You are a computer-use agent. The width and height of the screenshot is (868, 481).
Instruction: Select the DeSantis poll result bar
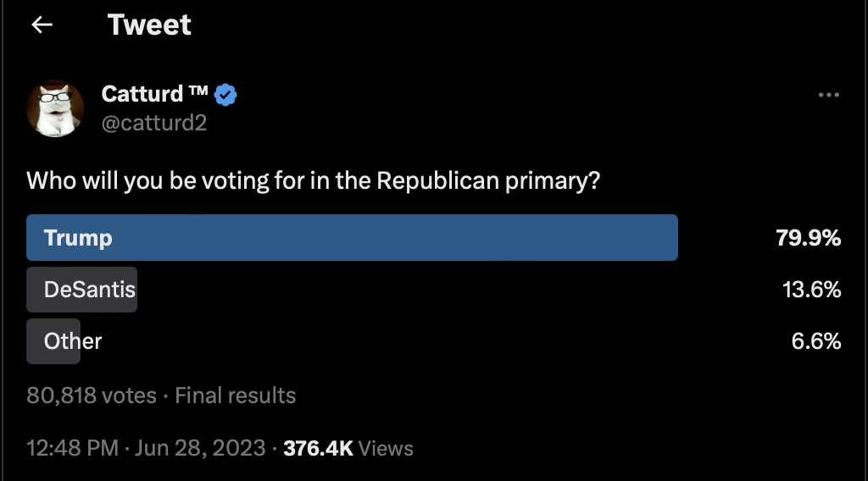tap(82, 290)
